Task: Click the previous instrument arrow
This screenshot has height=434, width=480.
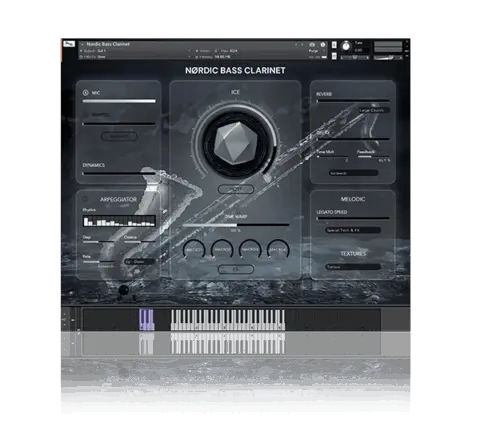Action: point(296,44)
